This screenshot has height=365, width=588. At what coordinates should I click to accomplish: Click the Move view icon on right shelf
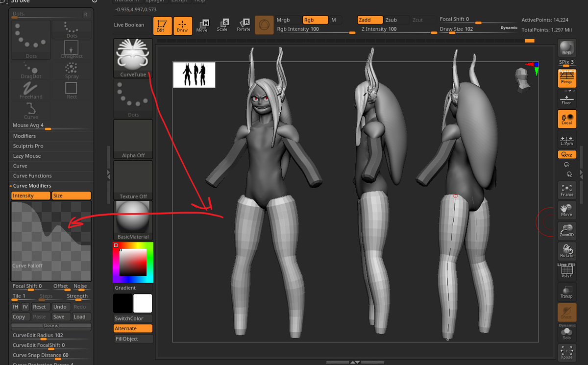[x=567, y=210]
